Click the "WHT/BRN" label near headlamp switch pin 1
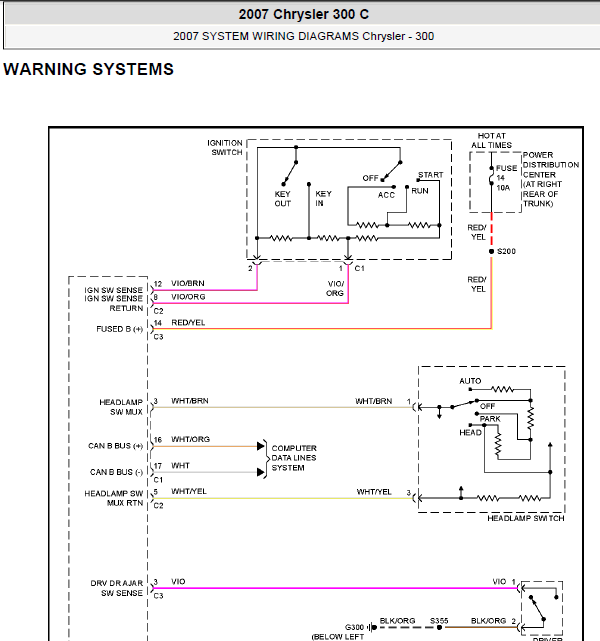The height and width of the screenshot is (641, 600). click(x=374, y=401)
